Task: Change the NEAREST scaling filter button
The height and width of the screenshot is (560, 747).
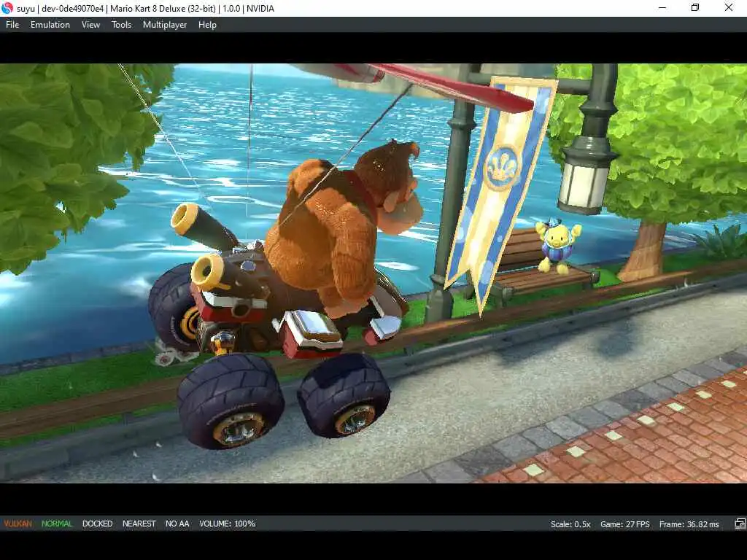Action: pos(139,524)
